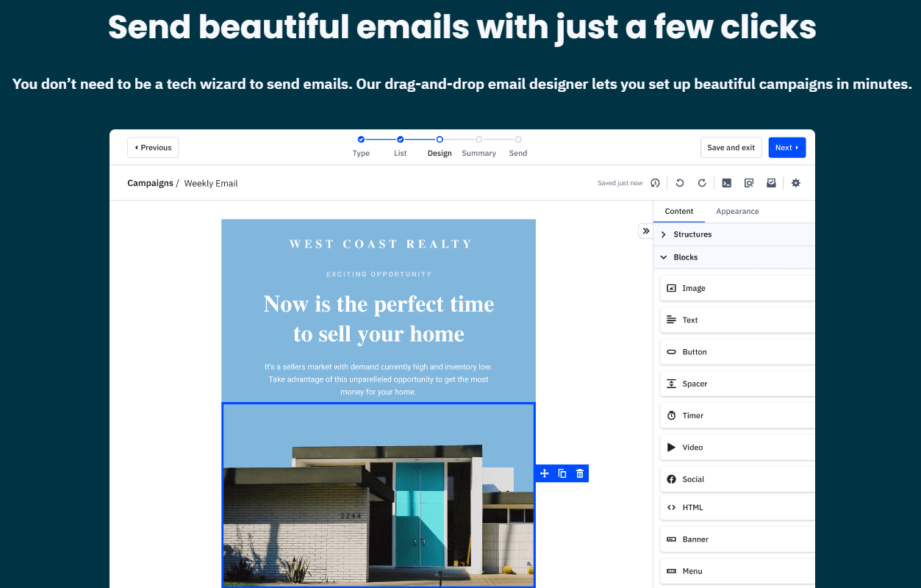921x588 pixels.
Task: Send a test email via inbox icon
Action: tap(770, 182)
